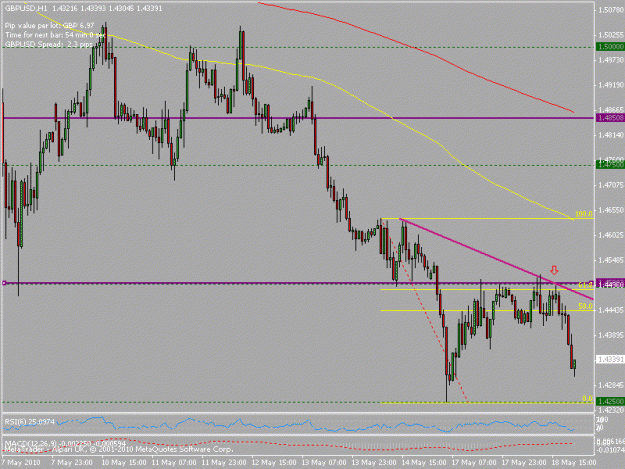Click the purple 1.44988 price tag
The width and height of the screenshot is (625, 469).
coord(610,283)
